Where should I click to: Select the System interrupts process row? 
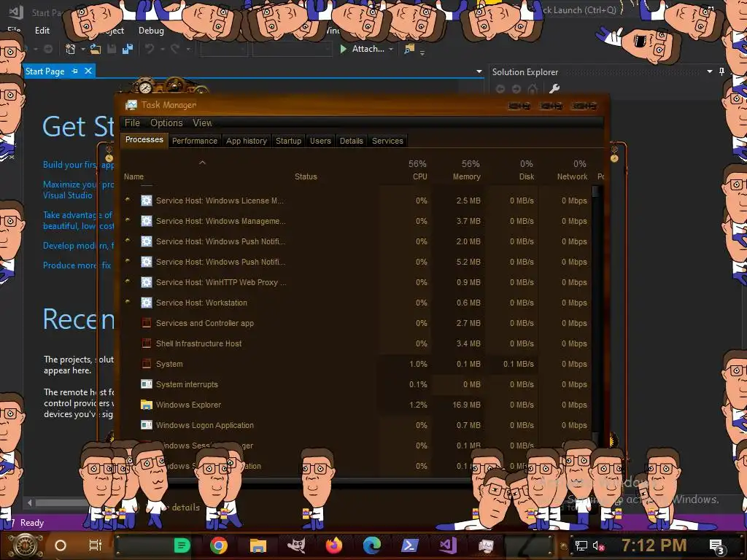click(x=356, y=384)
